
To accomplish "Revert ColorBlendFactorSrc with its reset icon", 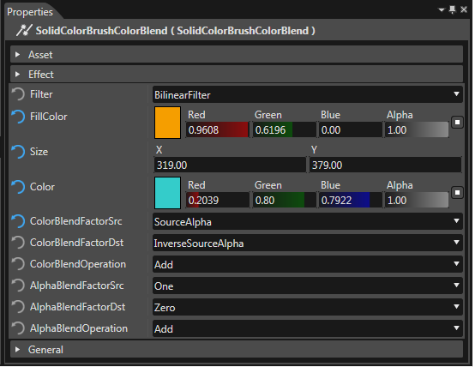I will (x=18, y=221).
